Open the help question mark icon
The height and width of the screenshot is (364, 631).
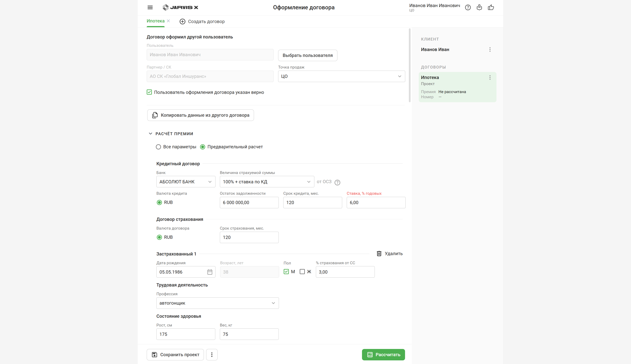click(x=468, y=7)
